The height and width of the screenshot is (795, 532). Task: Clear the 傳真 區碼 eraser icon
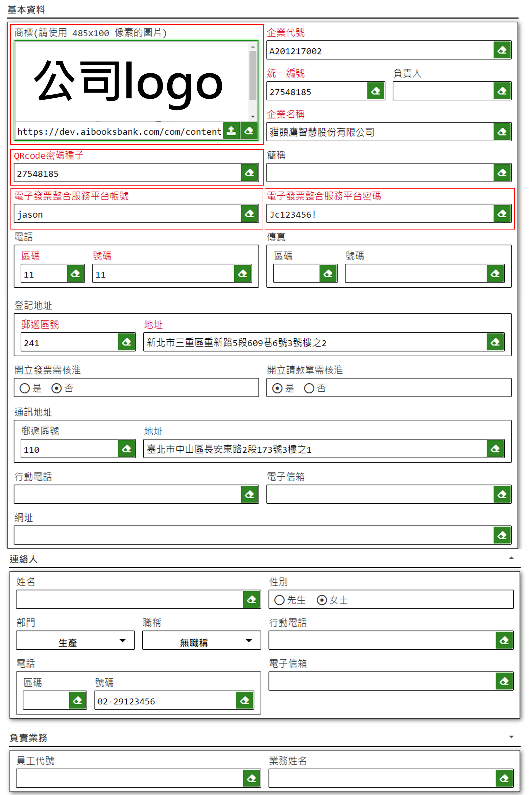point(328,273)
